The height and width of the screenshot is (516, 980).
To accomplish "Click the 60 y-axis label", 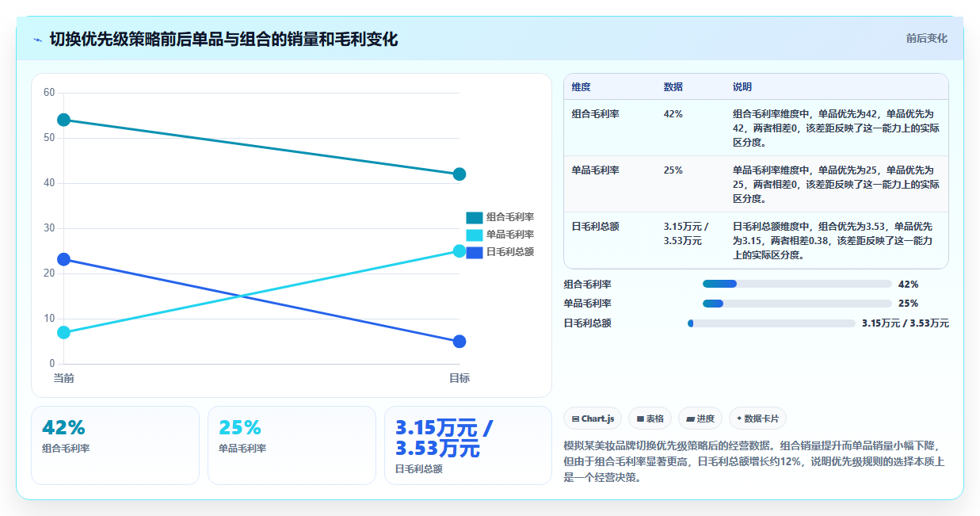I will [x=49, y=93].
